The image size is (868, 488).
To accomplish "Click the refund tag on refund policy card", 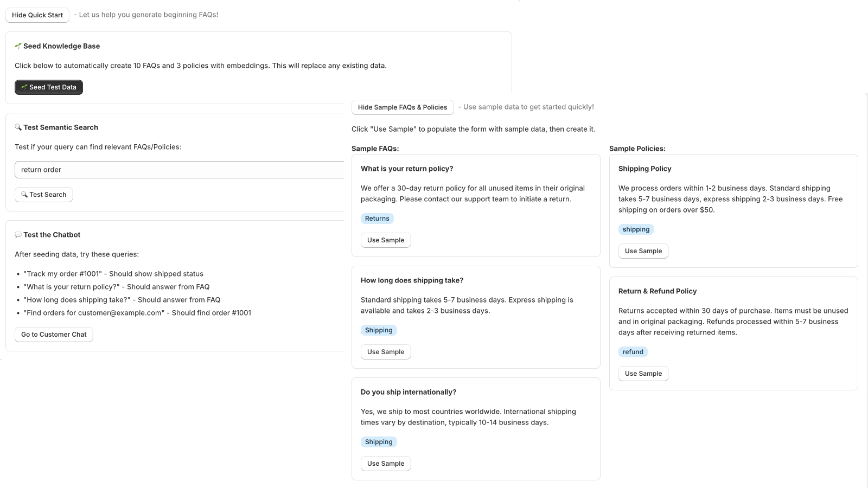I will (x=633, y=351).
